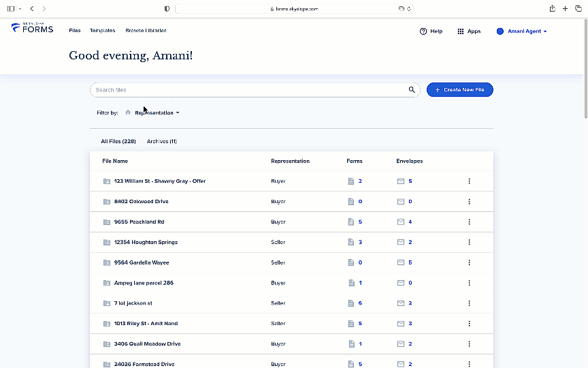Open sidebar options chevron in browser toolbar
588x368 pixels.
(20, 9)
